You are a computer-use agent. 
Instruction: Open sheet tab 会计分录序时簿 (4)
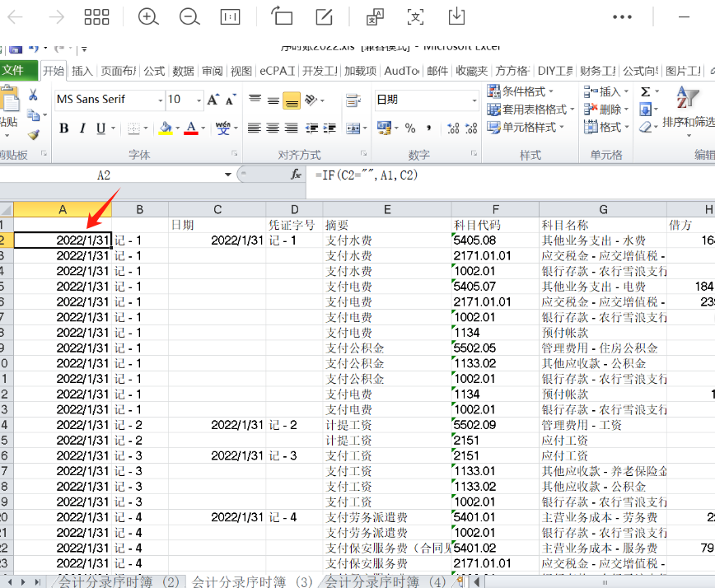[x=386, y=582]
